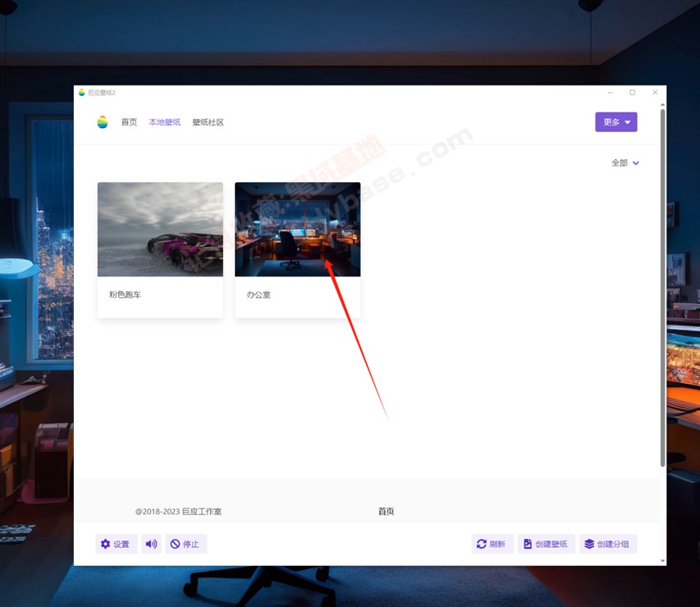Close the 巨应壁纸2 window
This screenshot has width=700, height=607.
pyautogui.click(x=655, y=93)
